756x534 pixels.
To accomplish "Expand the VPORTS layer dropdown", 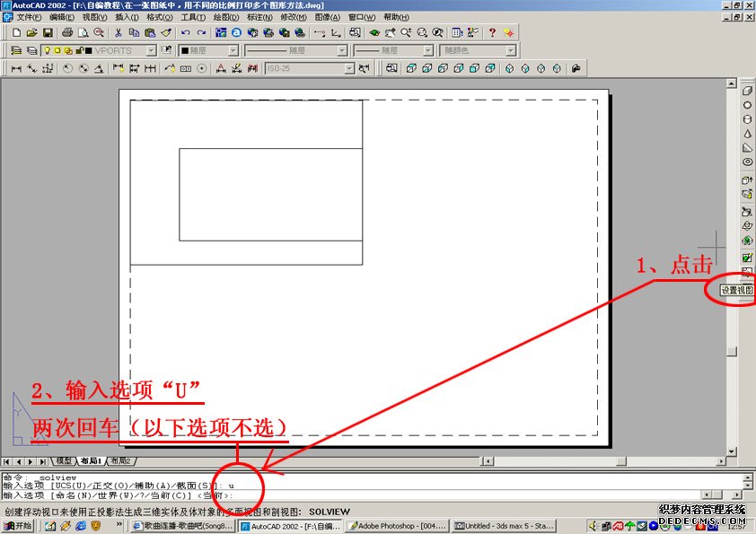I will 151,51.
